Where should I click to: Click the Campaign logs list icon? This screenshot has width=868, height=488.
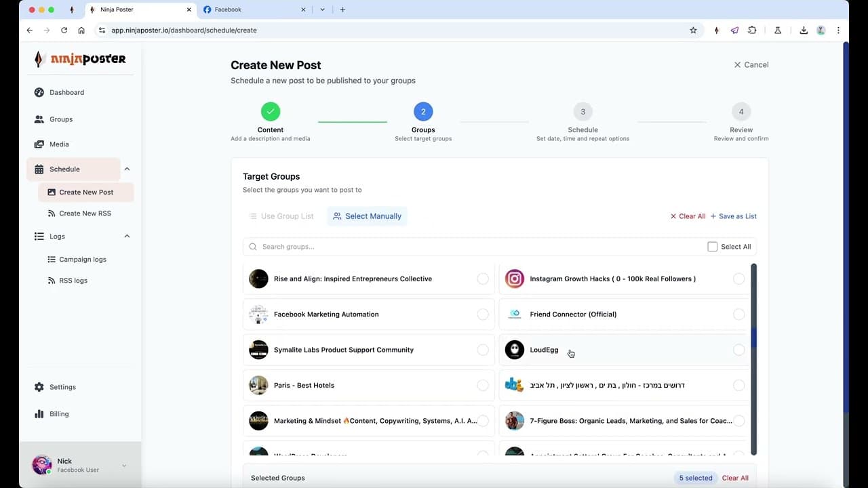click(x=52, y=260)
